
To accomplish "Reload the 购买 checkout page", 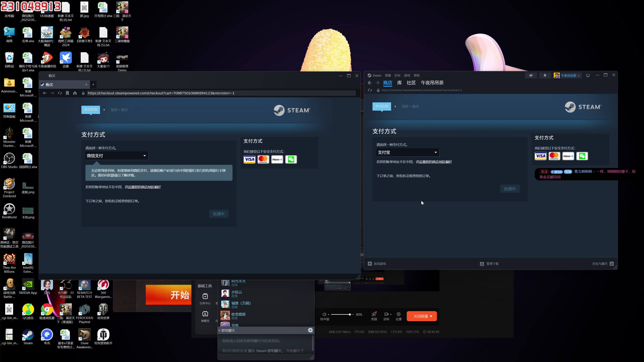I will [x=60, y=93].
